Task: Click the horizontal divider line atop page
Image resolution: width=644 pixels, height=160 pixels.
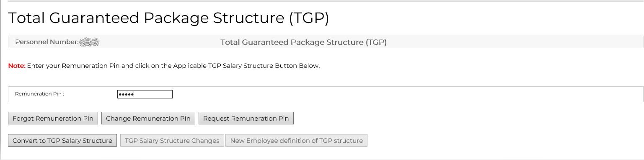Action: click(326, 2)
